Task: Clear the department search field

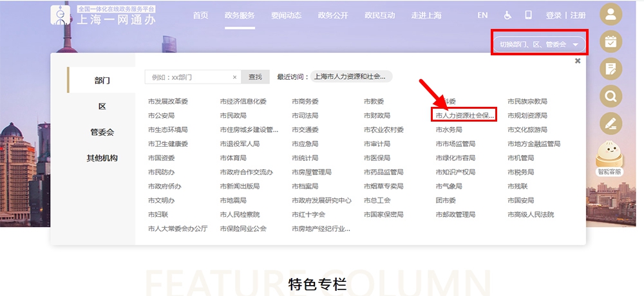Action: (235, 77)
